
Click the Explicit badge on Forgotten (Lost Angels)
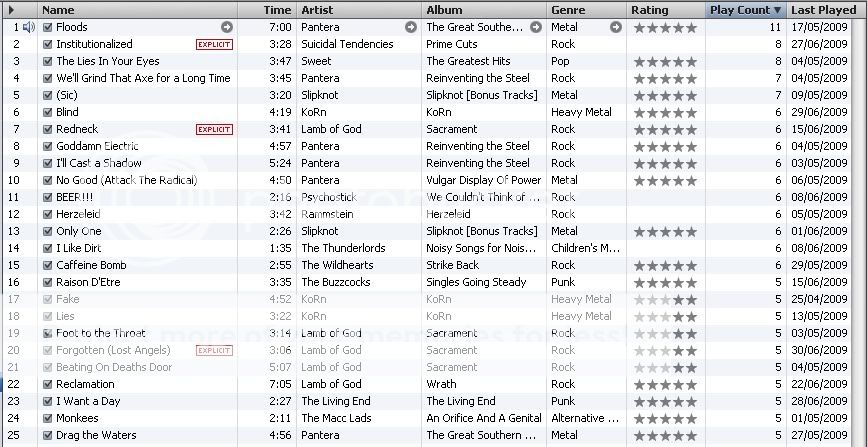coord(215,350)
